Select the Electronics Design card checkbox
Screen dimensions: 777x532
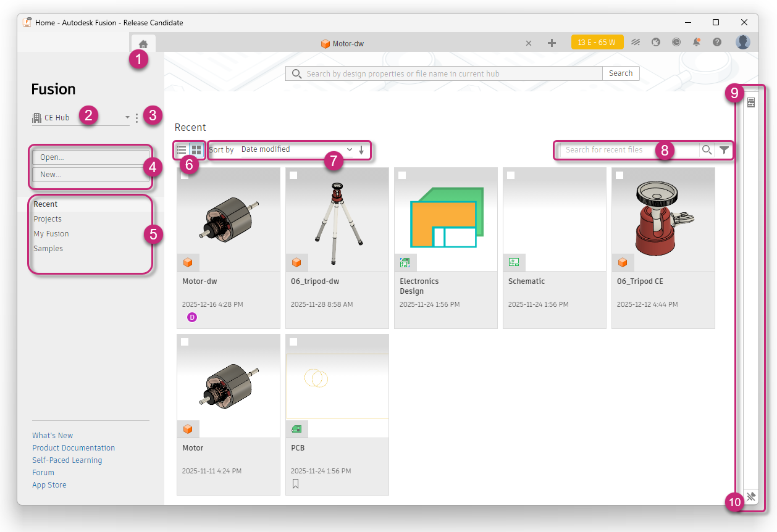click(402, 175)
